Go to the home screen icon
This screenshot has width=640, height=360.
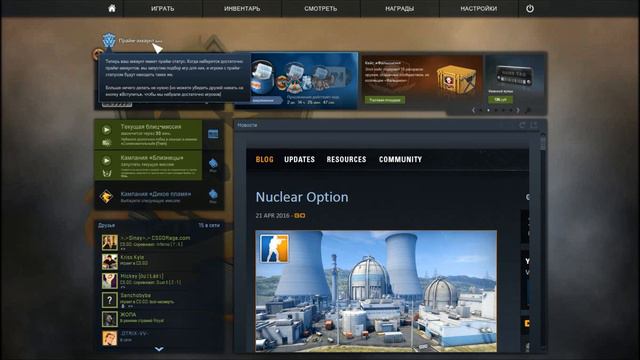tap(111, 8)
